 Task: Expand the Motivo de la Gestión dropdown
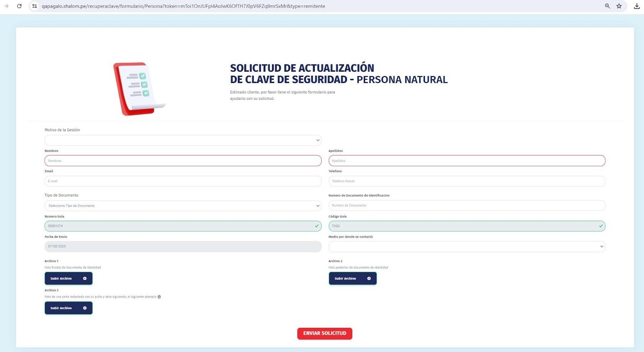tap(183, 140)
